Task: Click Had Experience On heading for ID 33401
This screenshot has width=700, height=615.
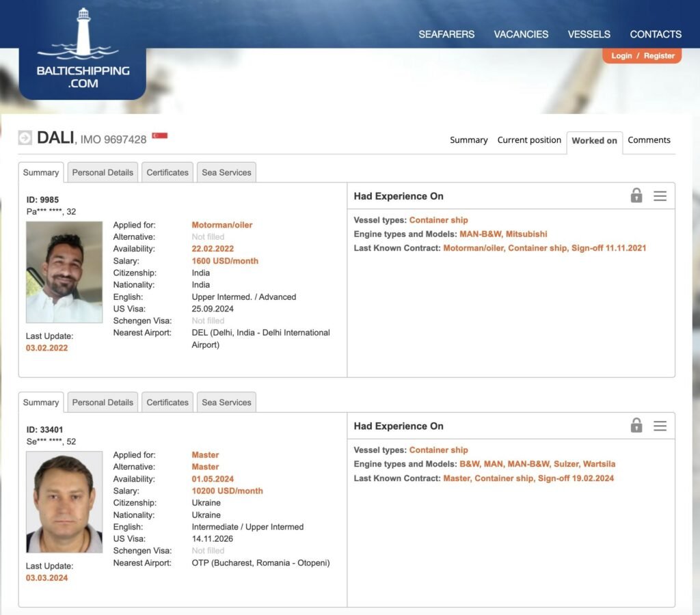Action: [x=399, y=426]
